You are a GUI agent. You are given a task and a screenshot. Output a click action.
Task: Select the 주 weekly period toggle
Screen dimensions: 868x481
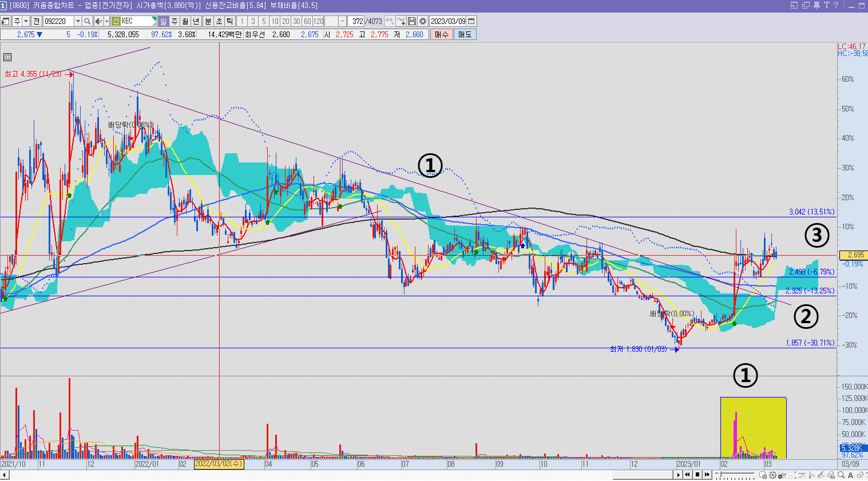pos(175,21)
